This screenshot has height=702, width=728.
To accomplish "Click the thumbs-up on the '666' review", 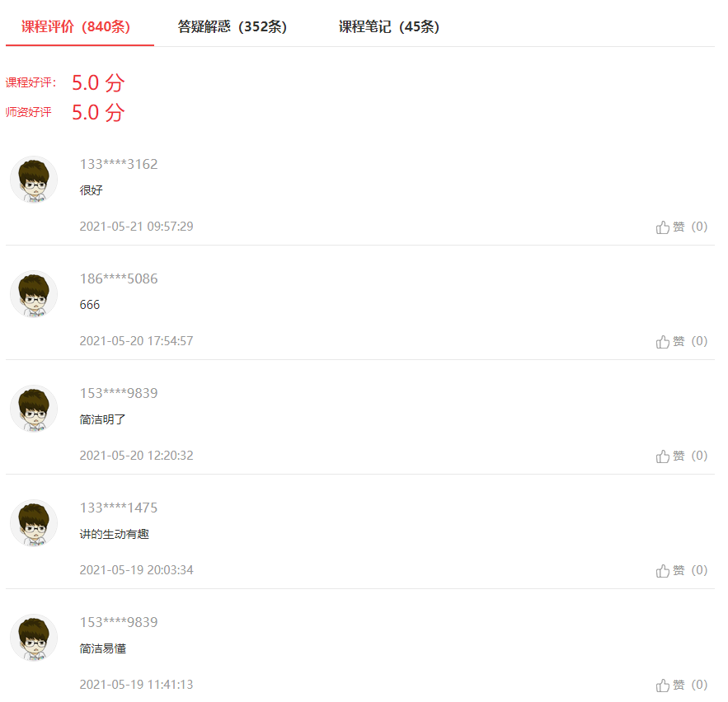I will coord(681,341).
